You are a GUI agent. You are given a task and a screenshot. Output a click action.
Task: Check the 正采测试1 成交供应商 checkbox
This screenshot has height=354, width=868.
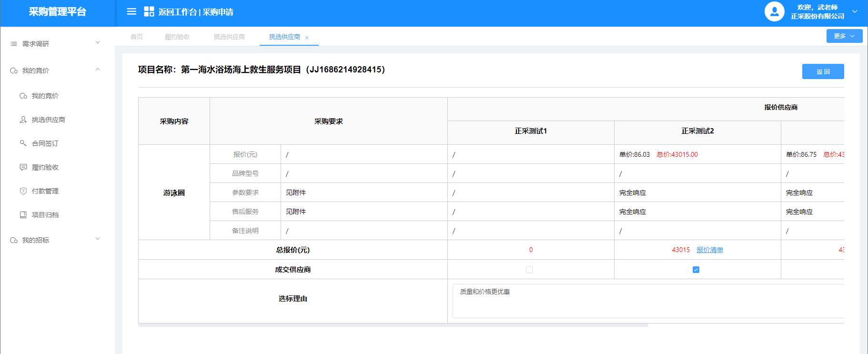point(529,270)
